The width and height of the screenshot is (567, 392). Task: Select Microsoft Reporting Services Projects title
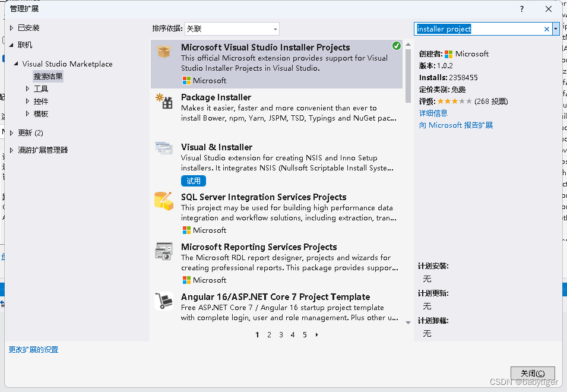point(259,247)
